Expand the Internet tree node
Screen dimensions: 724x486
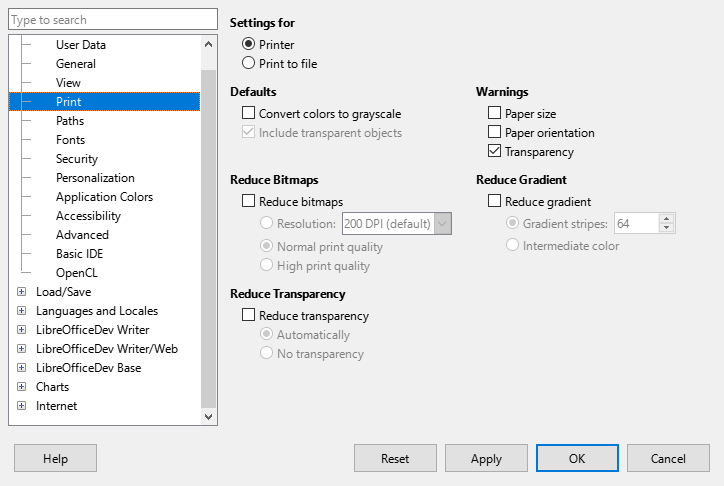coord(21,406)
